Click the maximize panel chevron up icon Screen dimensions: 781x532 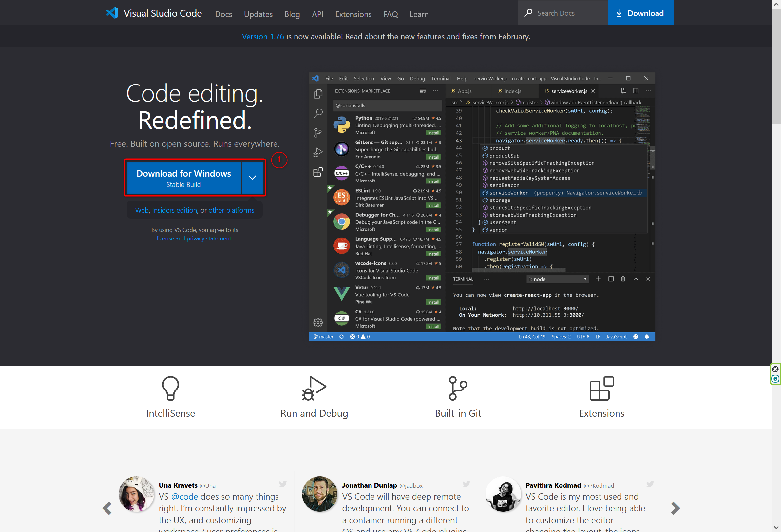click(636, 279)
